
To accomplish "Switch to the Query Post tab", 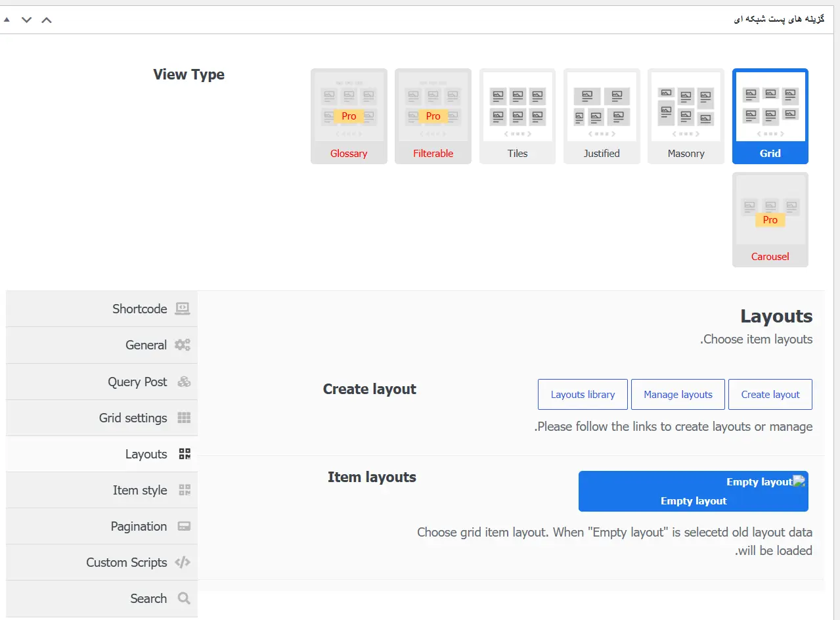I will 102,382.
